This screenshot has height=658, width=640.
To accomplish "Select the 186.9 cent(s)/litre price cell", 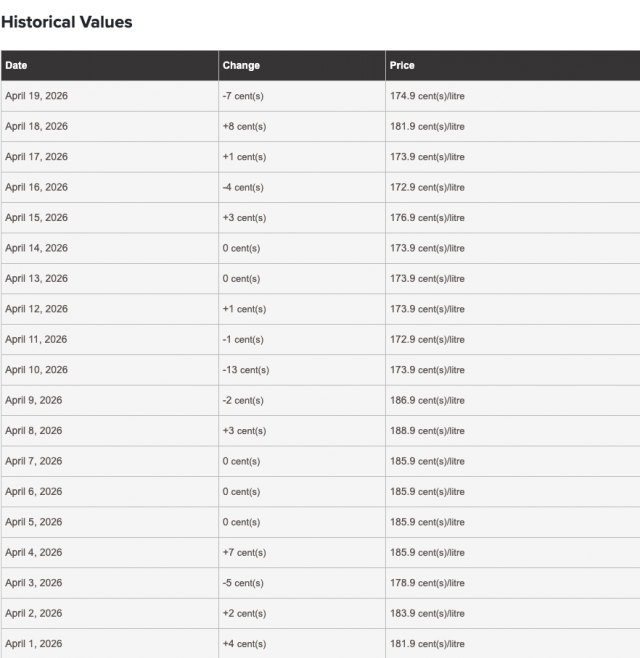I will tap(427, 400).
